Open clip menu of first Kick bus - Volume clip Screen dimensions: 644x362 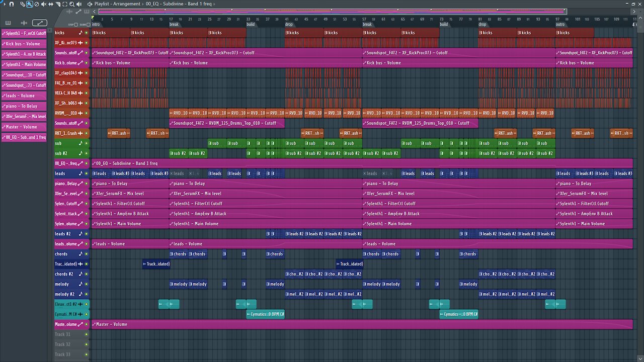coord(94,63)
